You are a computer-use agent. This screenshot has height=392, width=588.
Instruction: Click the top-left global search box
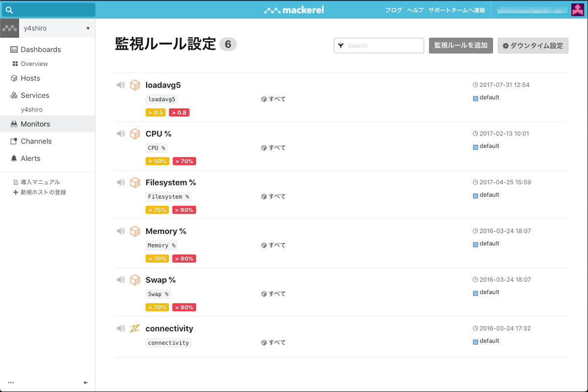[48, 10]
